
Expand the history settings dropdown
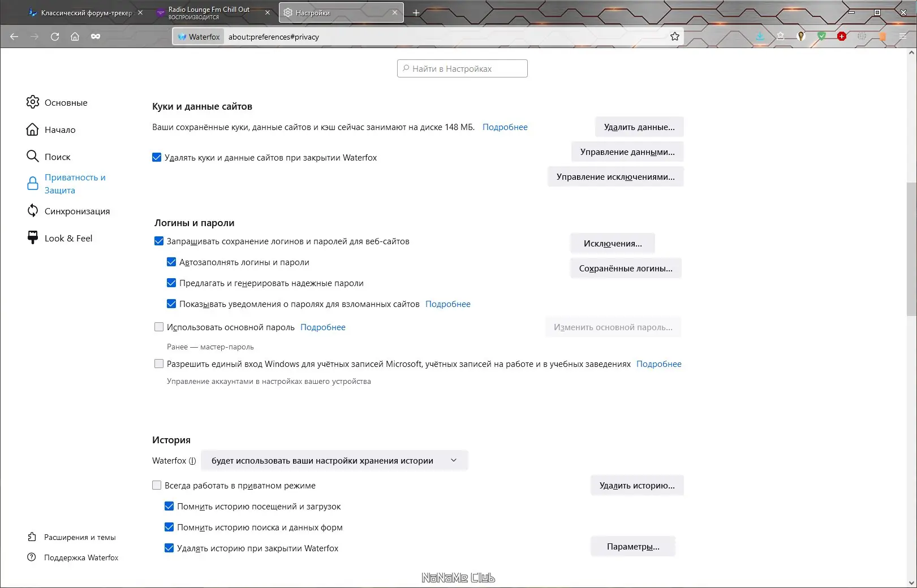[x=334, y=461]
